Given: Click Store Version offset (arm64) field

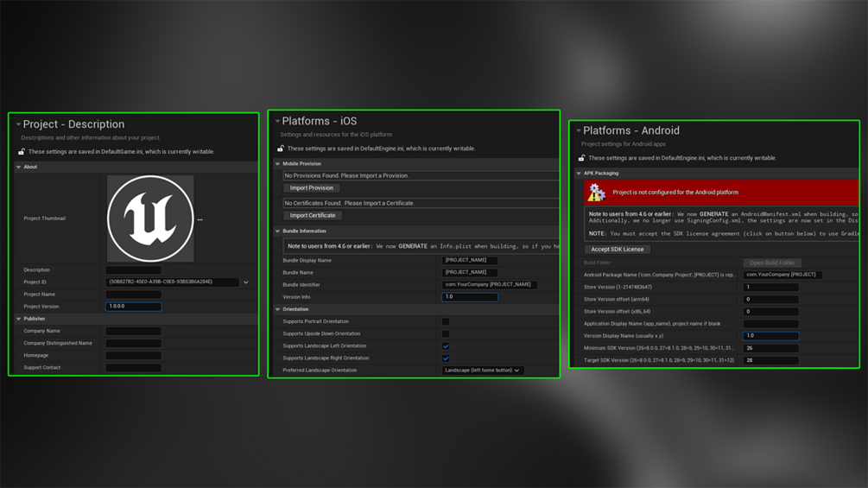Looking at the screenshot, I should 770,300.
